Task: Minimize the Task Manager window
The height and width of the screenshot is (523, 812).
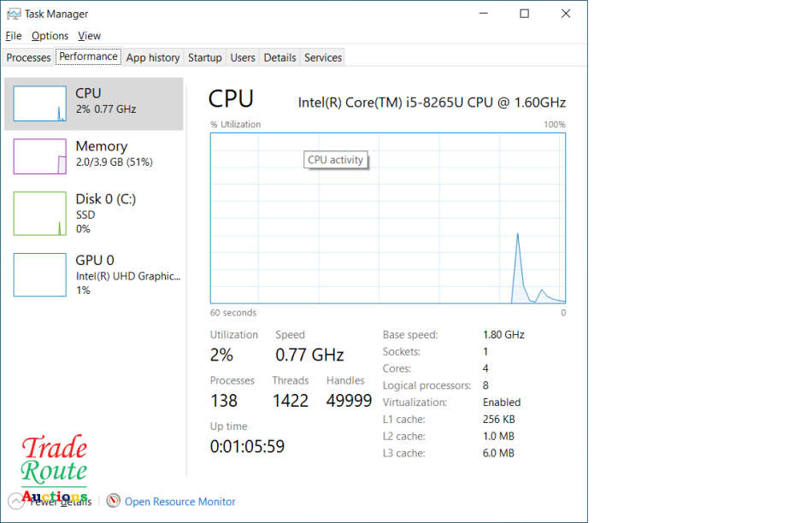Action: click(484, 14)
